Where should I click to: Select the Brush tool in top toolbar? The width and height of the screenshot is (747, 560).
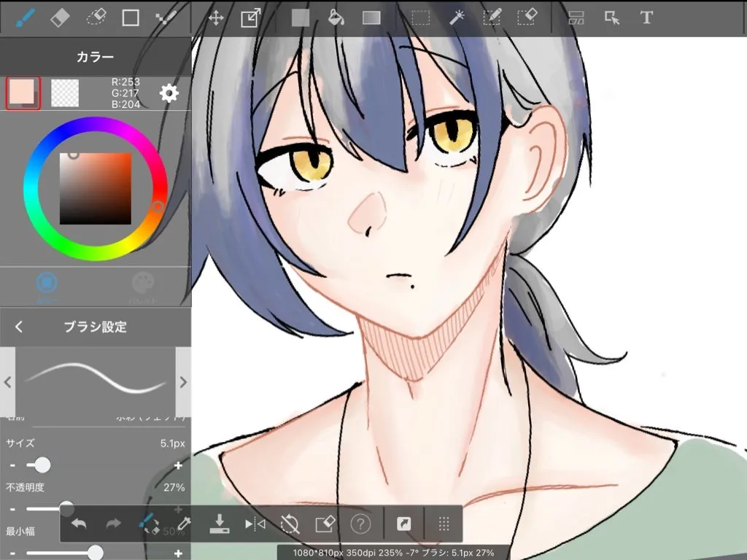(x=25, y=17)
